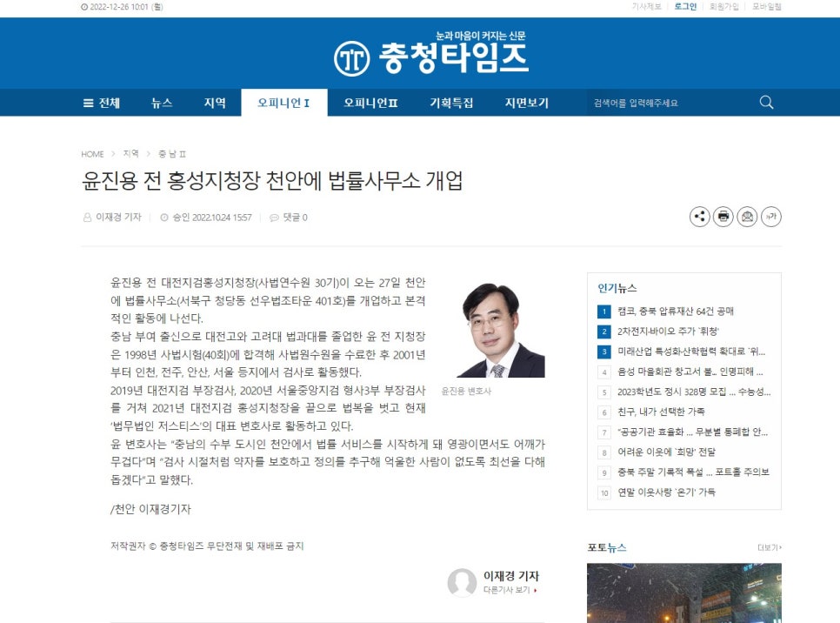Open the 모바일웹 link
Image resolution: width=840 pixels, height=623 pixels.
767,6
